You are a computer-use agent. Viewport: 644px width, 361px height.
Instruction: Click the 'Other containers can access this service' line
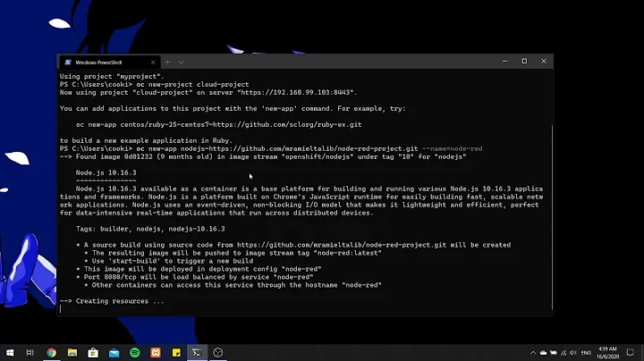233,285
